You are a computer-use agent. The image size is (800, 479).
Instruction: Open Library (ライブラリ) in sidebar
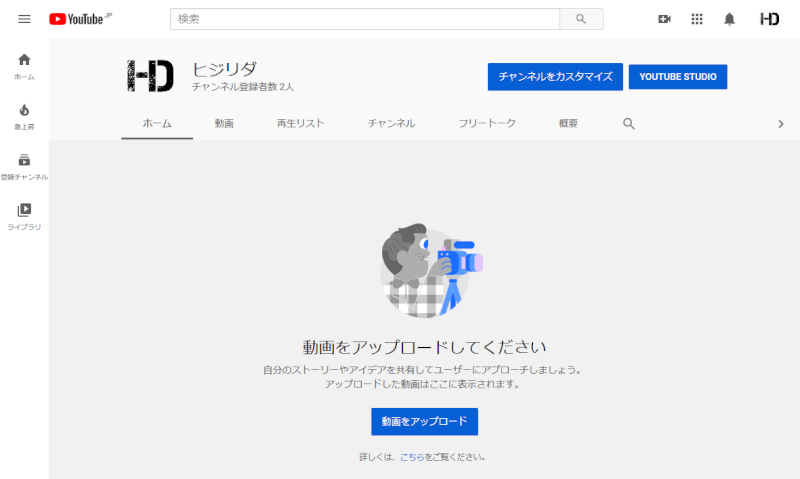[24, 217]
